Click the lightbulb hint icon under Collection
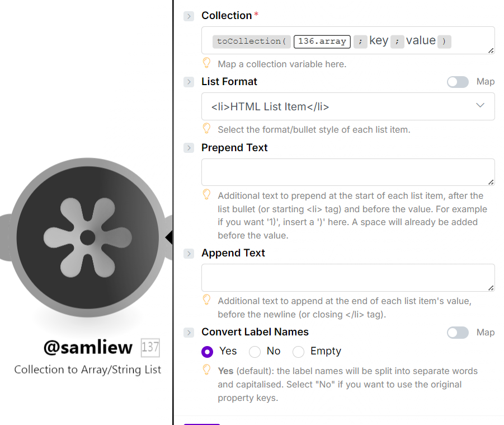Image resolution: width=504 pixels, height=425 pixels. tap(206, 63)
